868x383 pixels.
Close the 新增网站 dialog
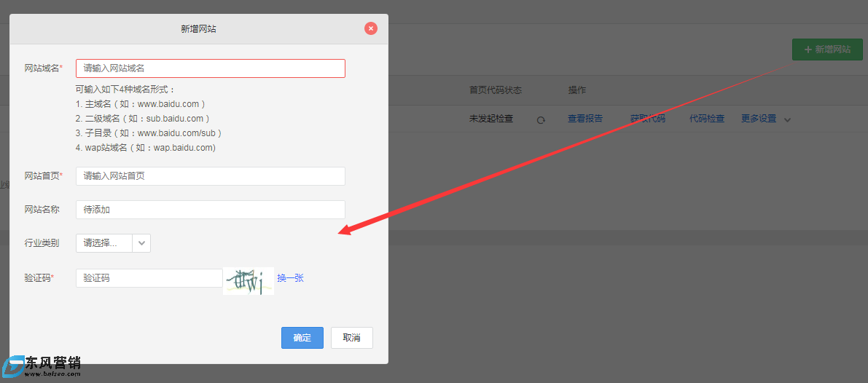[371, 28]
